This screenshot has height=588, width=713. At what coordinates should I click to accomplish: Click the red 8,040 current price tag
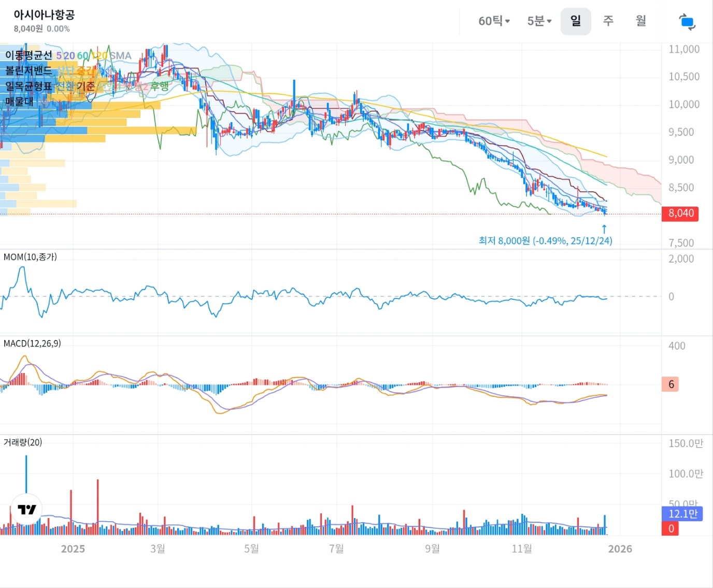click(x=680, y=213)
